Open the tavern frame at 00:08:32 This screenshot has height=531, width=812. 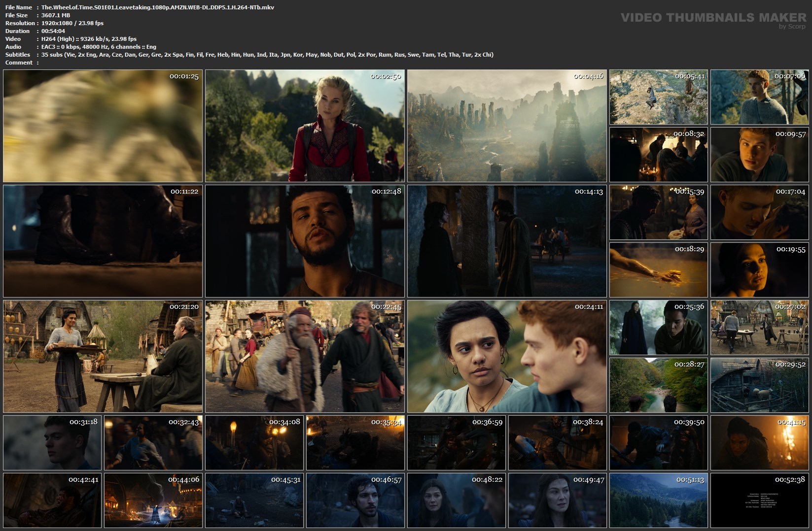[659, 155]
